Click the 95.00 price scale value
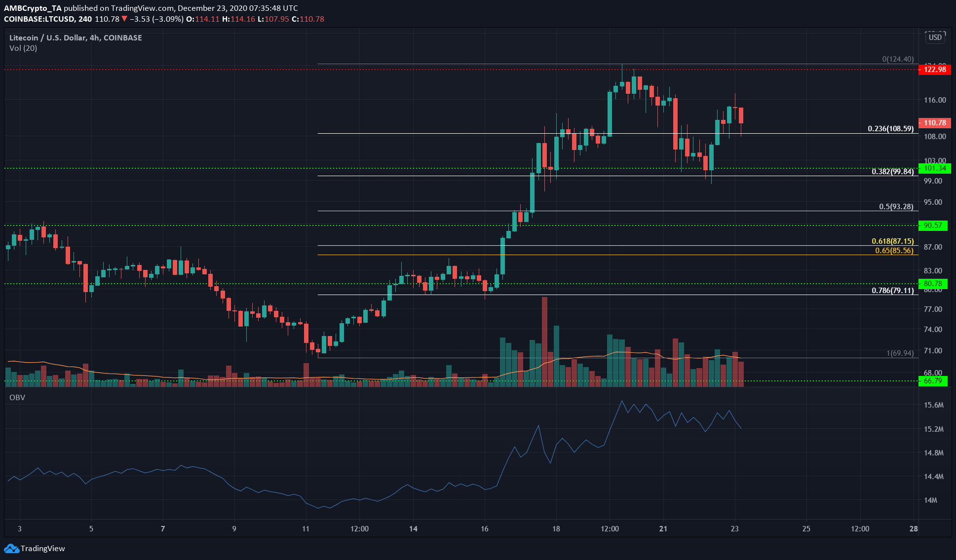The height and width of the screenshot is (560, 956). [x=933, y=202]
